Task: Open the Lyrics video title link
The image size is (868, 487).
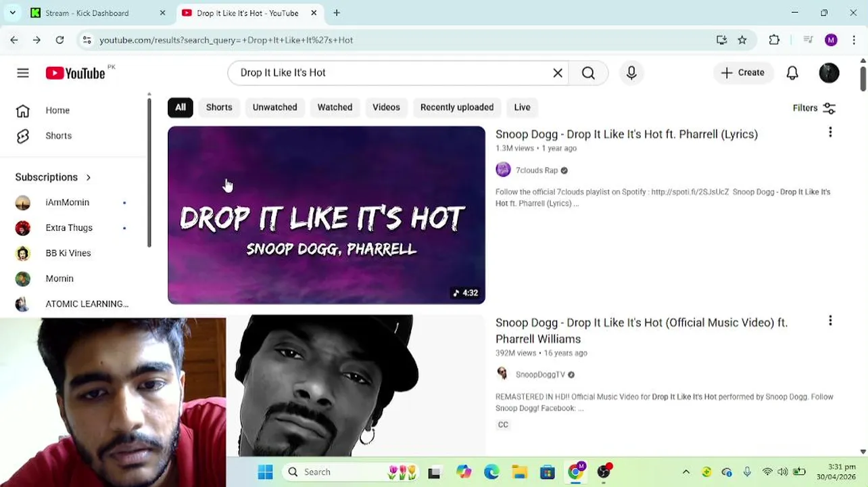Action: click(x=627, y=134)
